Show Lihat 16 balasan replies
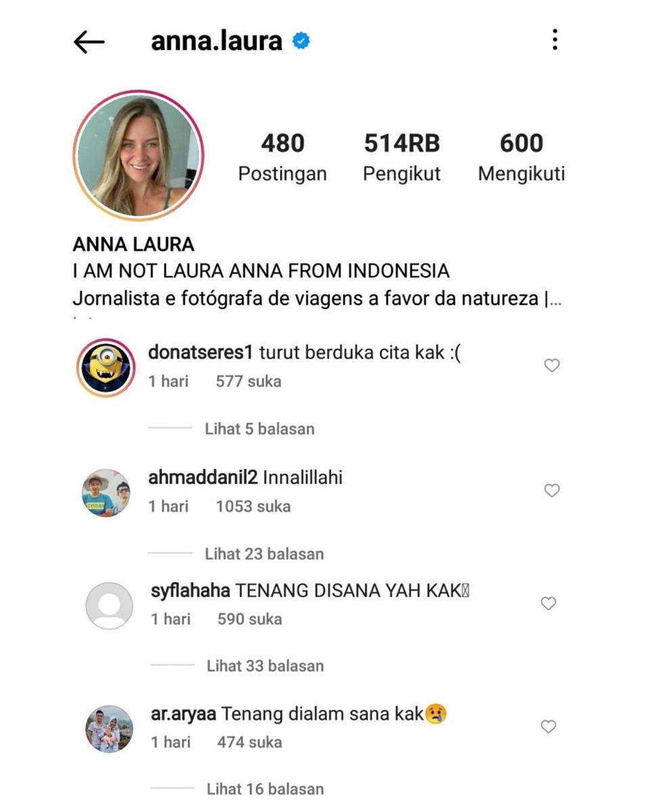Image resolution: width=650 pixels, height=812 pixels. pos(265,789)
